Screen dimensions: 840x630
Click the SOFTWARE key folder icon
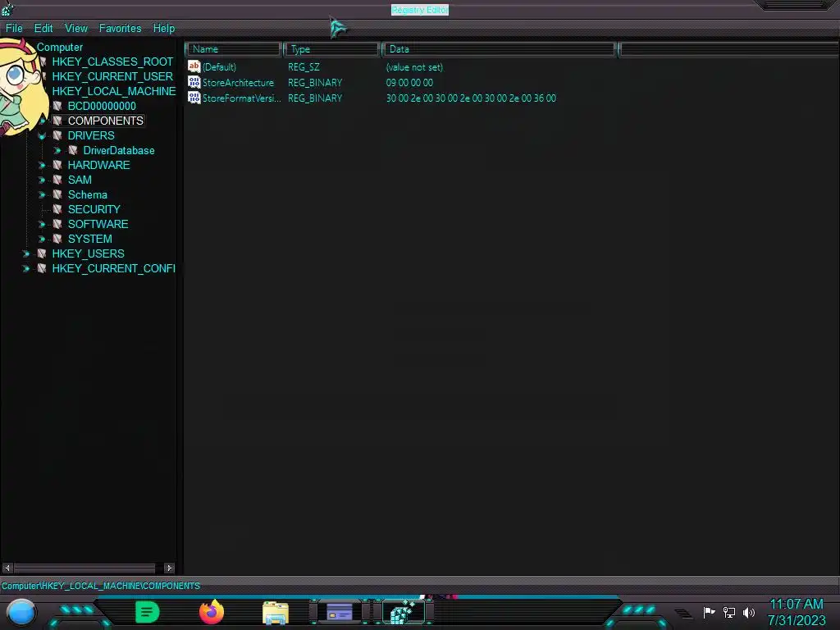coord(57,224)
